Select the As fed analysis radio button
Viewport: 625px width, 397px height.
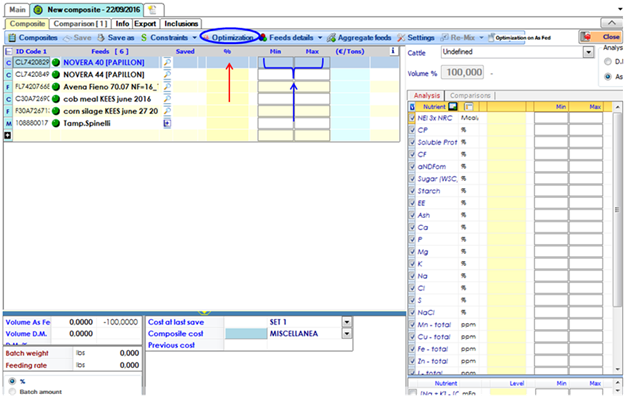pos(608,77)
